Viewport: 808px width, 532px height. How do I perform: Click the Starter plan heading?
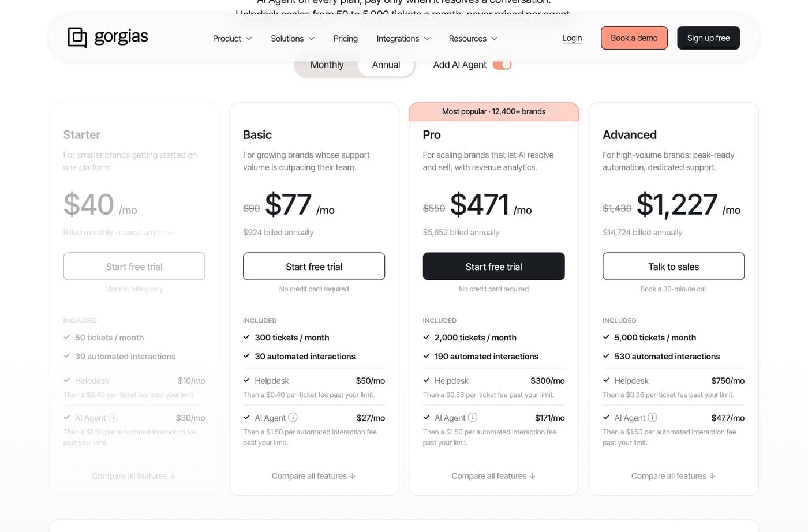pyautogui.click(x=82, y=134)
